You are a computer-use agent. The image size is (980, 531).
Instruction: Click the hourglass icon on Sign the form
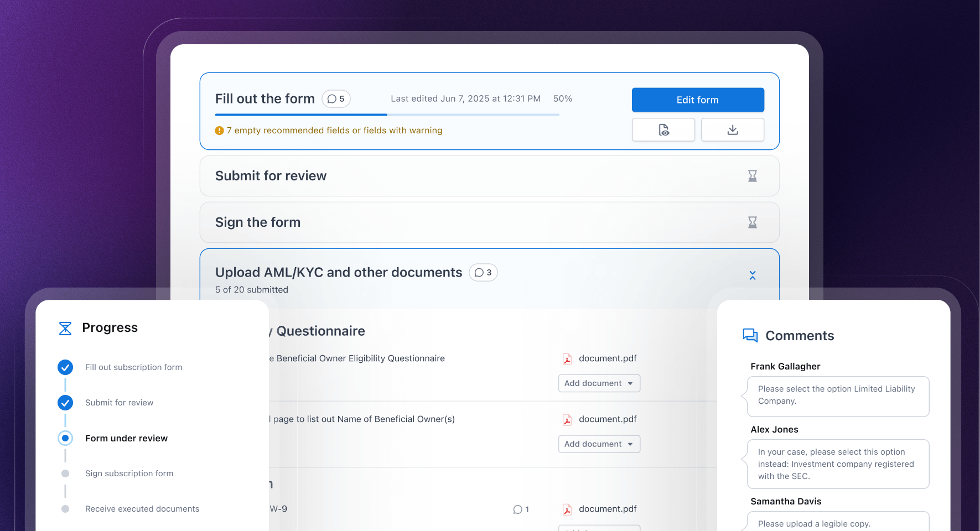click(x=753, y=222)
